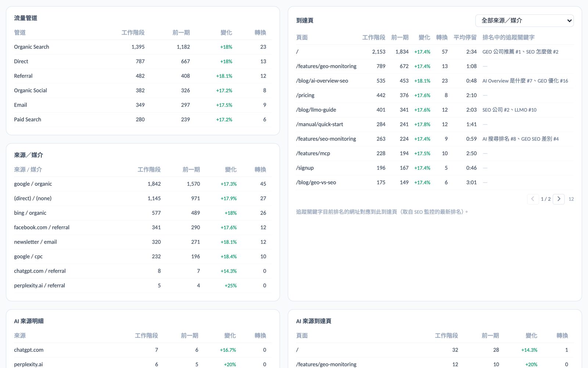Click the 1 / 2 page indicator
Viewport: 588px width, 368px height.
pos(546,199)
